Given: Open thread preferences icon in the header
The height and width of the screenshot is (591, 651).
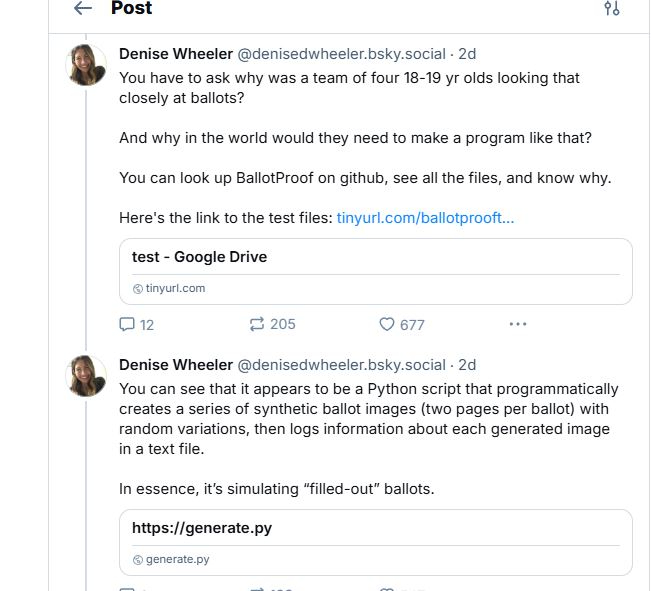Looking at the screenshot, I should point(612,9).
